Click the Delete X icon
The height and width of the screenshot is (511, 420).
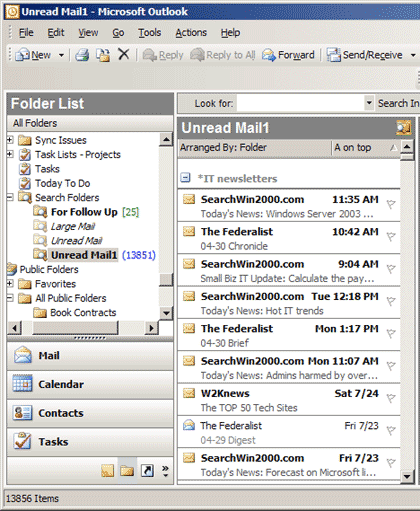(124, 54)
